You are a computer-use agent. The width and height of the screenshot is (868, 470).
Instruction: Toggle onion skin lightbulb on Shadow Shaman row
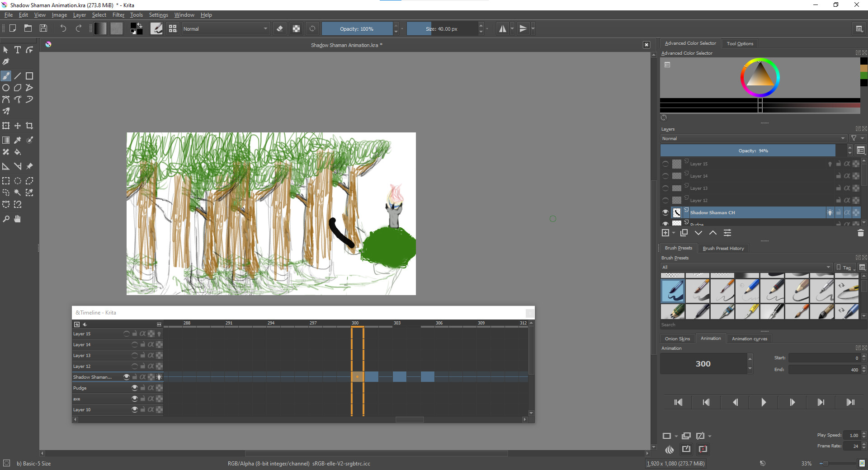(159, 376)
